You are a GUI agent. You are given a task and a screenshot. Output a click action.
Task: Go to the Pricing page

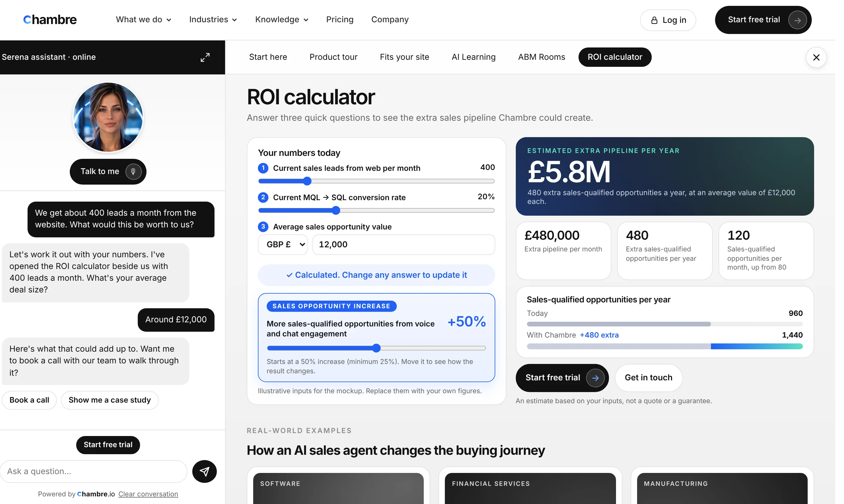pyautogui.click(x=340, y=20)
